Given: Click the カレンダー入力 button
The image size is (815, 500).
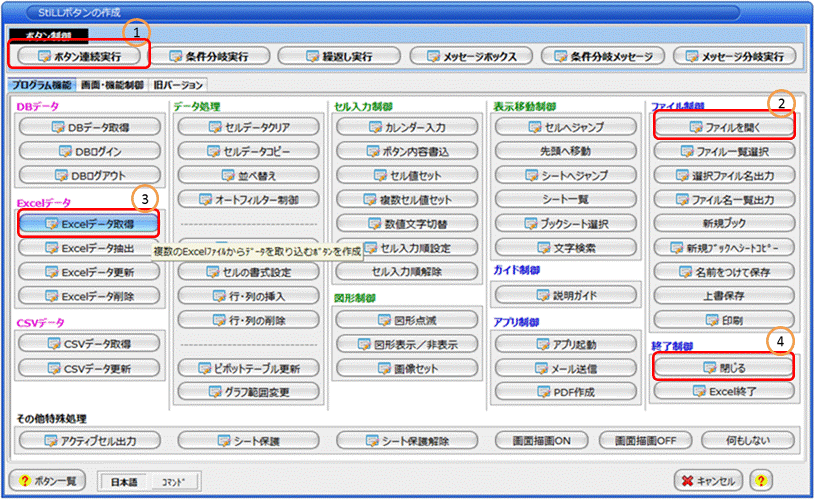Looking at the screenshot, I should coord(407,127).
